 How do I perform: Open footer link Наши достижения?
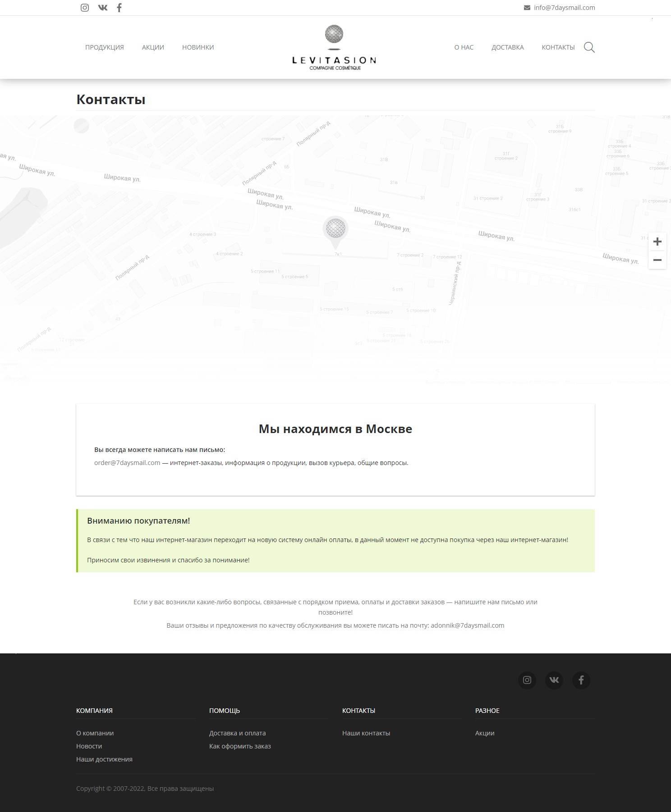click(104, 759)
